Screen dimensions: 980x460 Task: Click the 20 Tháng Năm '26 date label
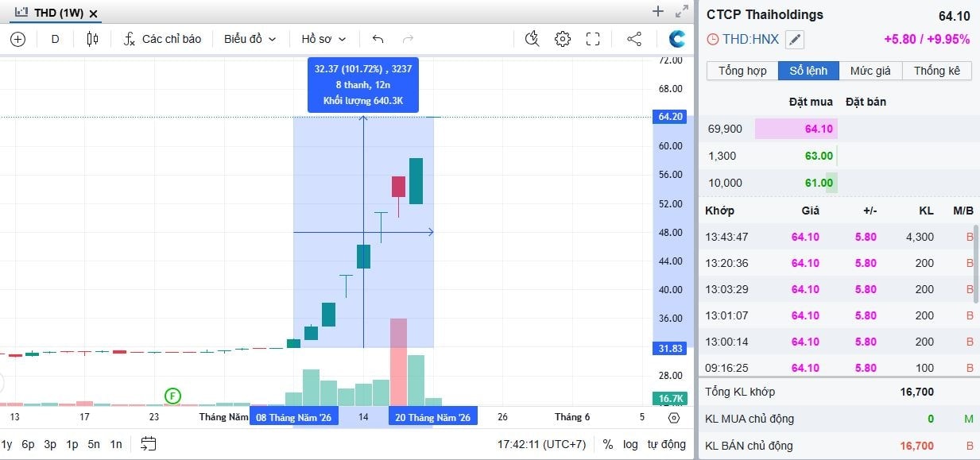pyautogui.click(x=432, y=417)
